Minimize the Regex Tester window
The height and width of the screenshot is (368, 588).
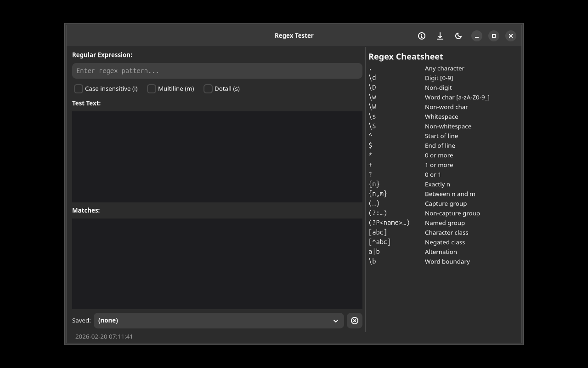pos(477,36)
